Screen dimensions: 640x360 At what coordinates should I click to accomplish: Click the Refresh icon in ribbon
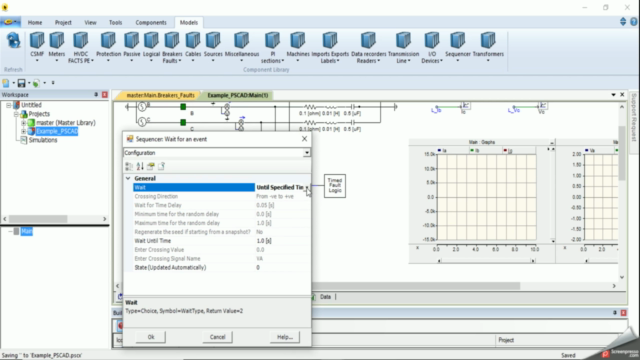click(13, 41)
